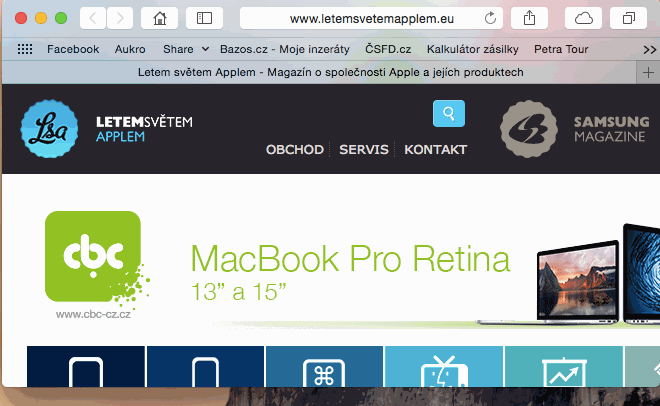
Task: Expand the Share bookmarks dropdown
Action: [186, 49]
